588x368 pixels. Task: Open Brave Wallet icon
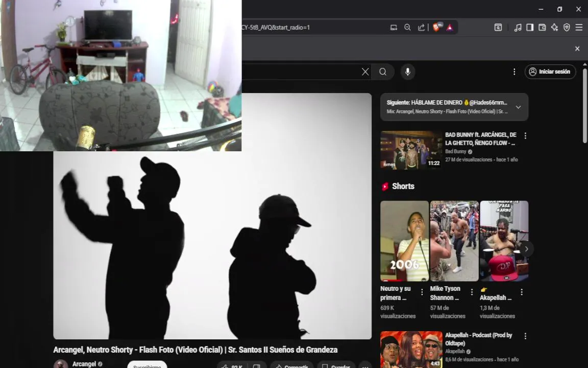(542, 28)
